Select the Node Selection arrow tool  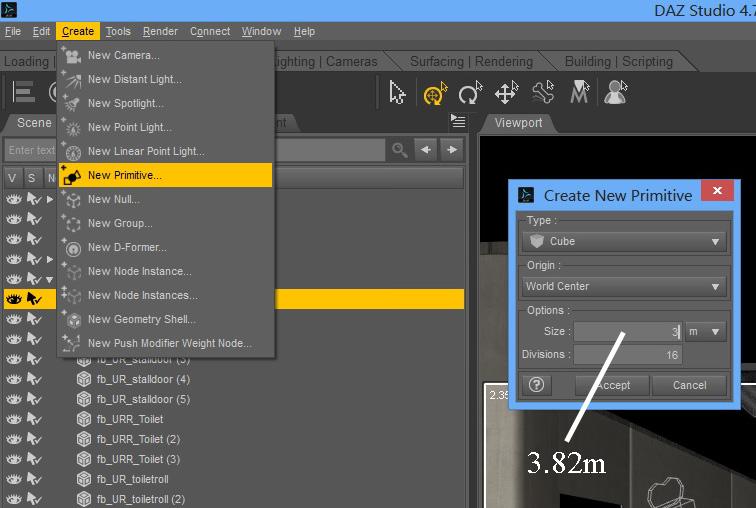tap(397, 93)
